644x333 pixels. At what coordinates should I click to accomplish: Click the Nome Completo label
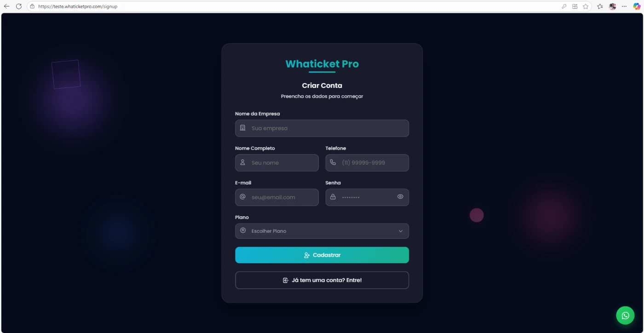(255, 148)
